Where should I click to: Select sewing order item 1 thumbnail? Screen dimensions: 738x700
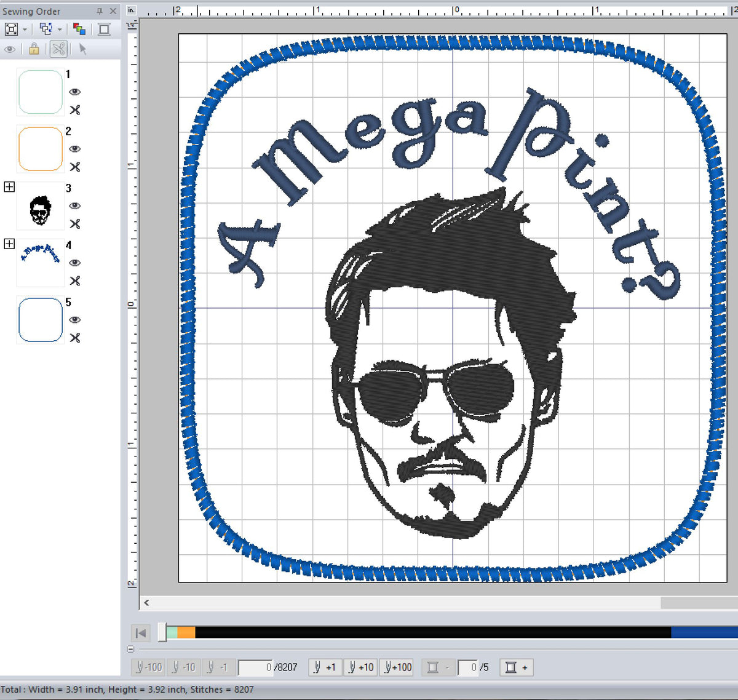click(41, 92)
